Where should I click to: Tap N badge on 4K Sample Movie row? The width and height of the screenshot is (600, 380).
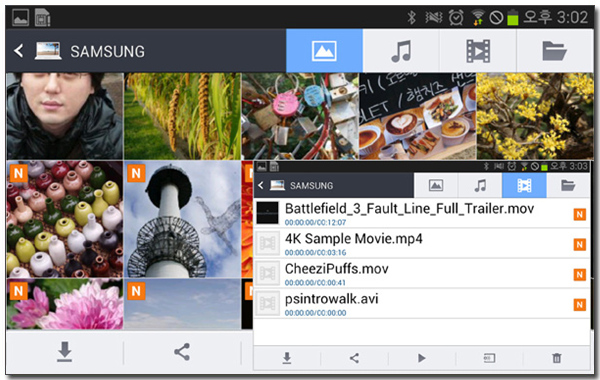(580, 245)
